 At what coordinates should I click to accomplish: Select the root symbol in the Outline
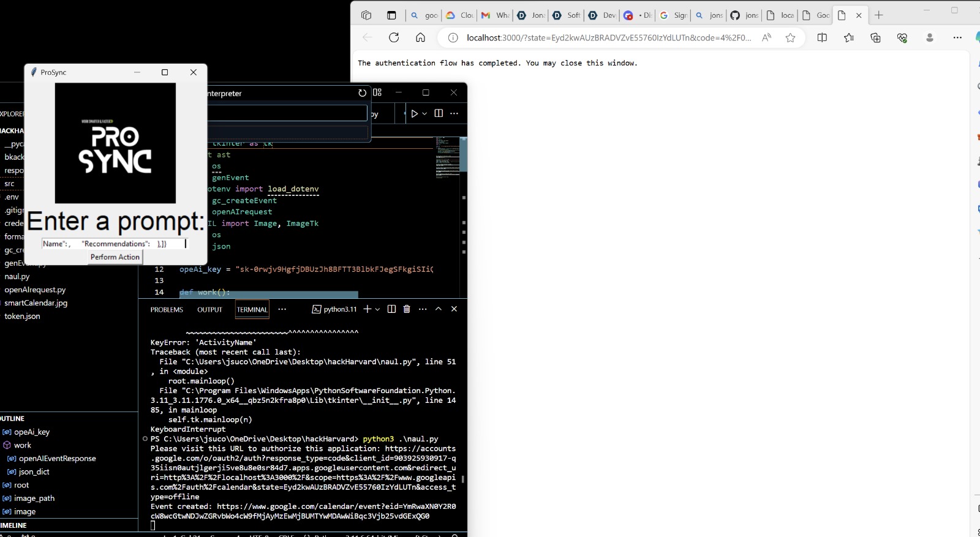[21, 485]
